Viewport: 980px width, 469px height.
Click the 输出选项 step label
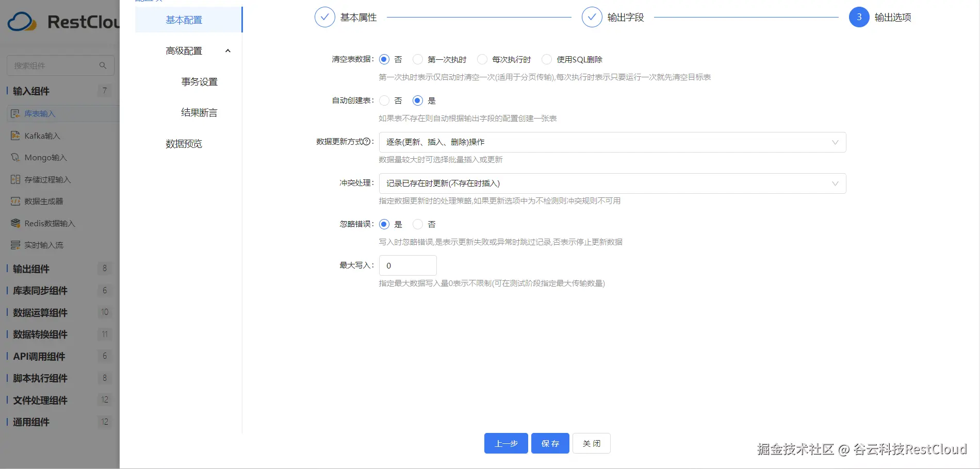893,17
